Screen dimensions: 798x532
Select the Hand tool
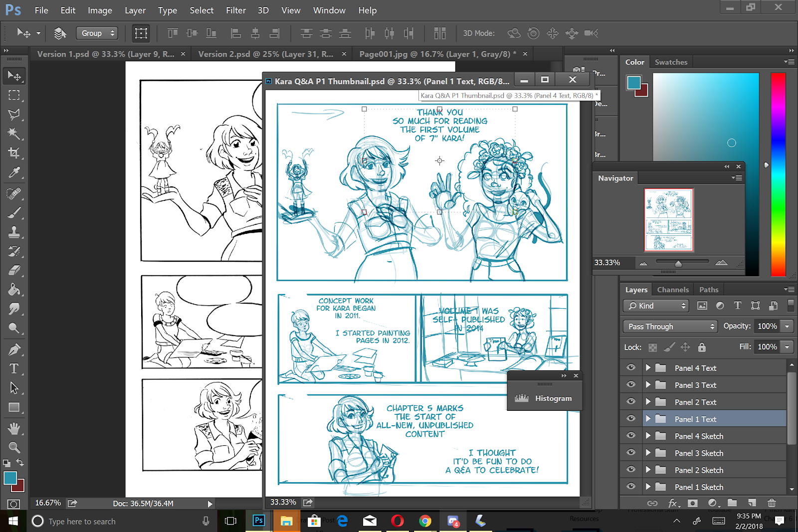14,428
